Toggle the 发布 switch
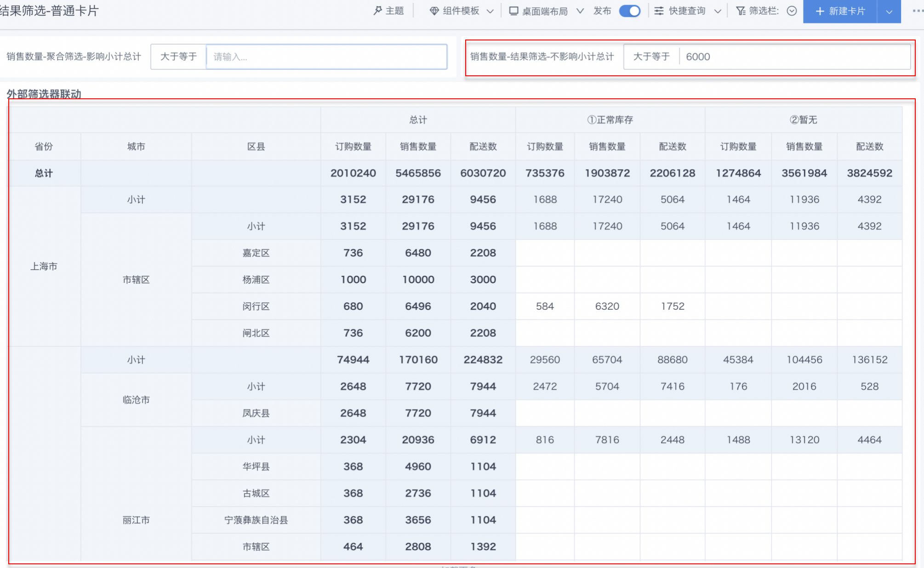Viewport: 924px width, 568px height. (x=630, y=11)
